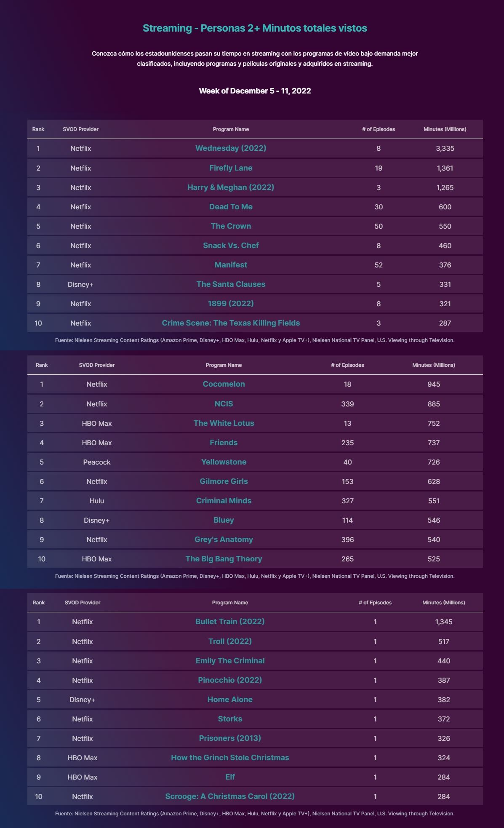
Task: Select the Criminal Minds link
Action: point(224,501)
